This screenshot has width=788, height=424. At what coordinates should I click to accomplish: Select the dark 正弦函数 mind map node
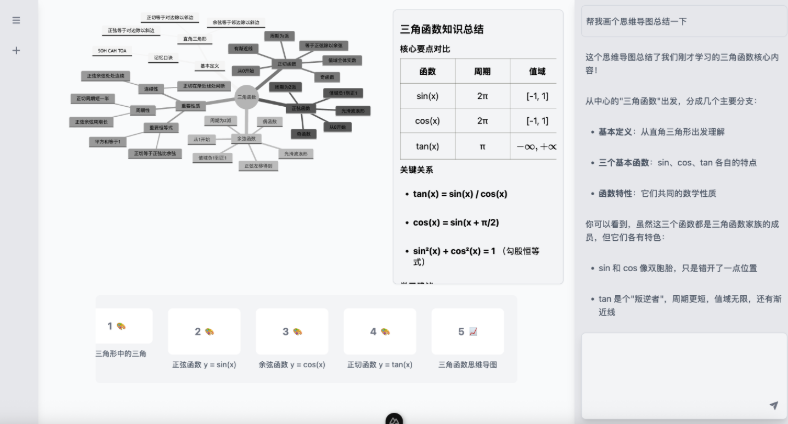coord(299,108)
